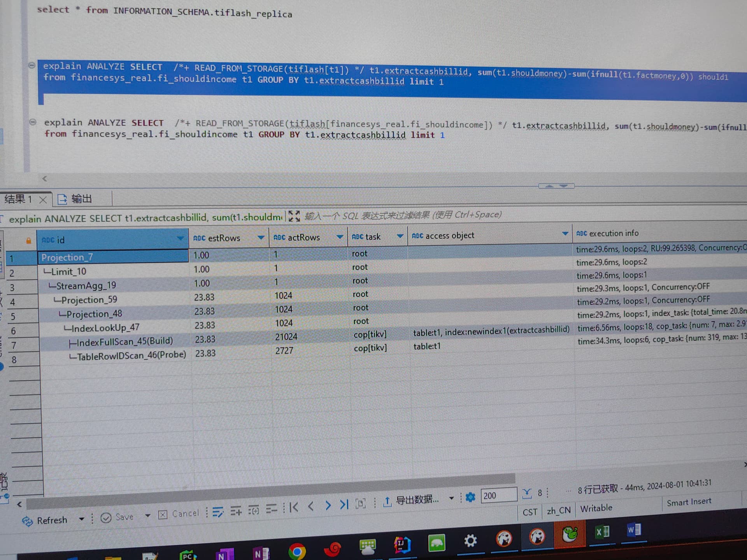747x560 pixels.
Task: Click the fetch all rows icon
Action: 527,493
